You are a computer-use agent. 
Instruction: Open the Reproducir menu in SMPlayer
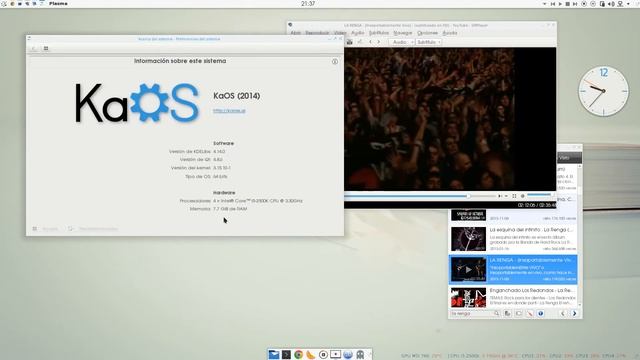[317, 33]
